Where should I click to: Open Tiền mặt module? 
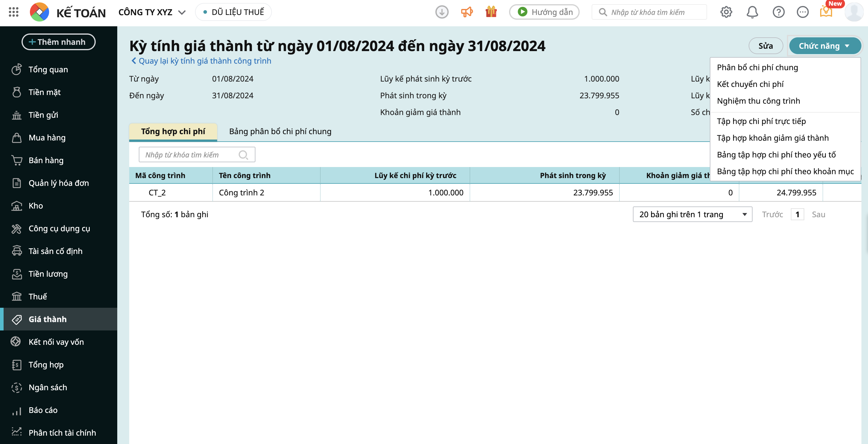coord(59,92)
